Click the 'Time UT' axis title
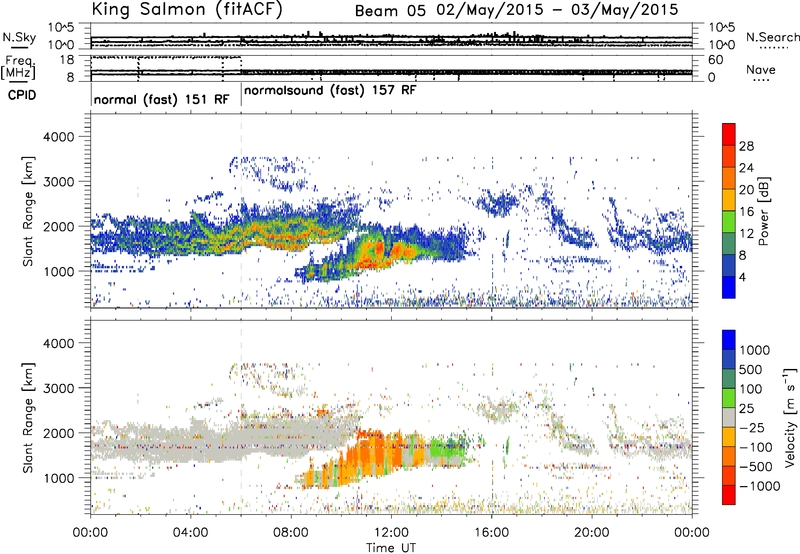800x554 pixels. [x=391, y=548]
